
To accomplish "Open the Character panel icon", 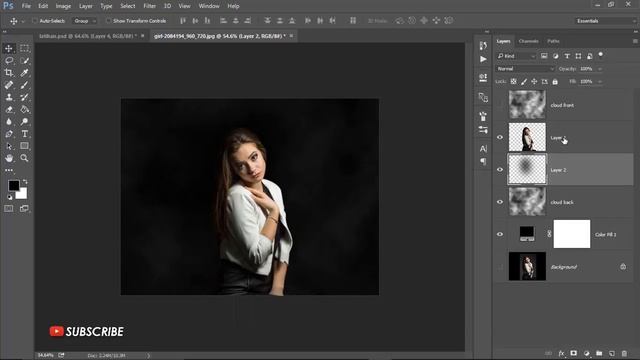I will click(x=483, y=149).
